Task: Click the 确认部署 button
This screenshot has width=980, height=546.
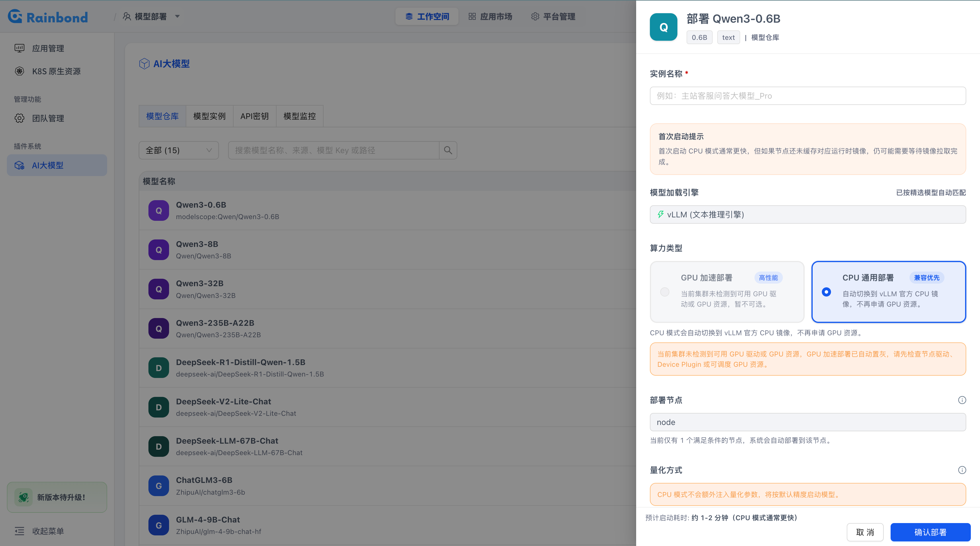Action: point(930,532)
